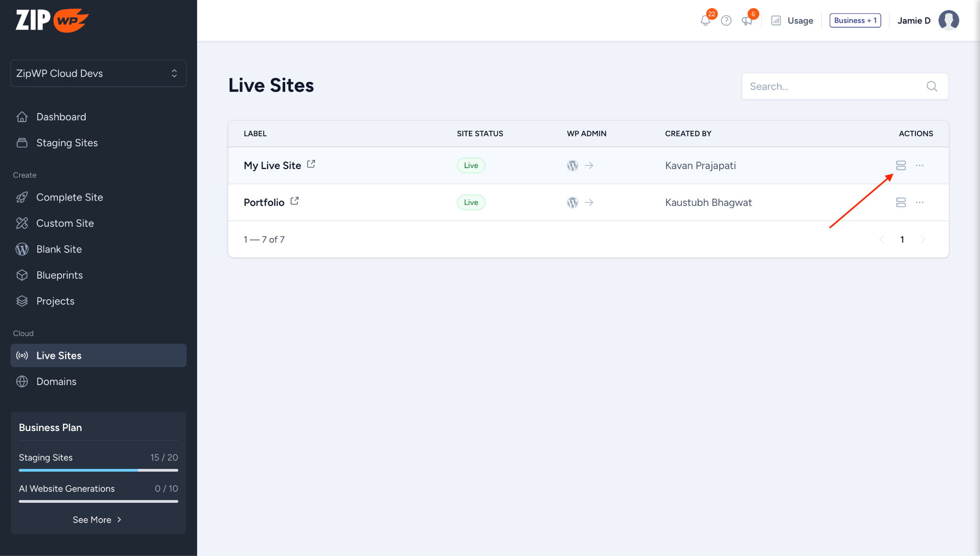Go to Staging Sites in sidebar

point(67,143)
